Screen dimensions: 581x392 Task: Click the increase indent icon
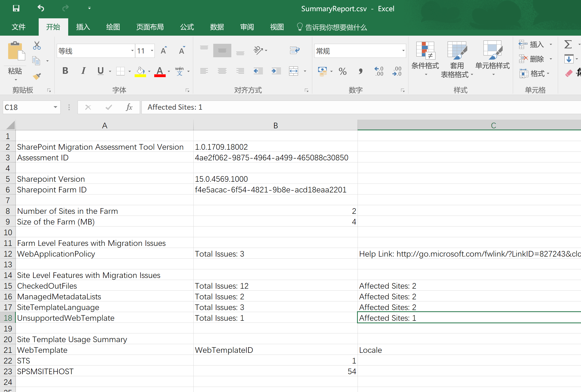(276, 71)
